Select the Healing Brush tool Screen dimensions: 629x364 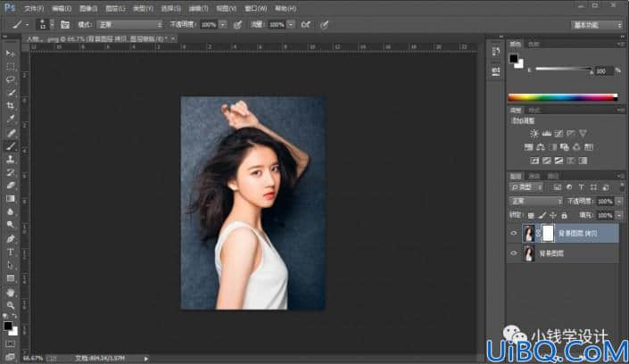[x=11, y=133]
